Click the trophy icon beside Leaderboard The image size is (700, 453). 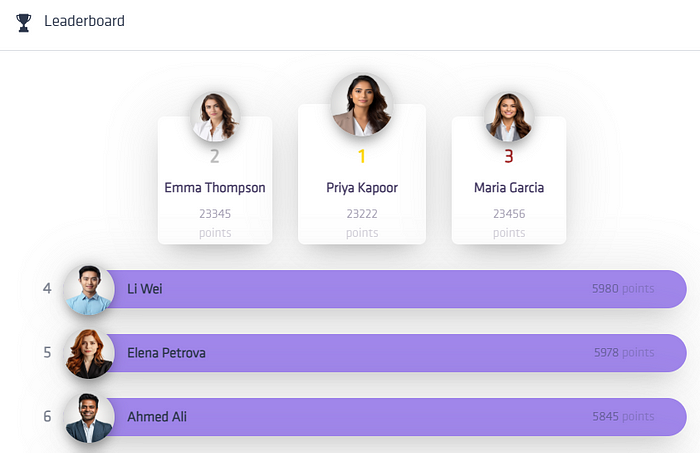[24, 22]
